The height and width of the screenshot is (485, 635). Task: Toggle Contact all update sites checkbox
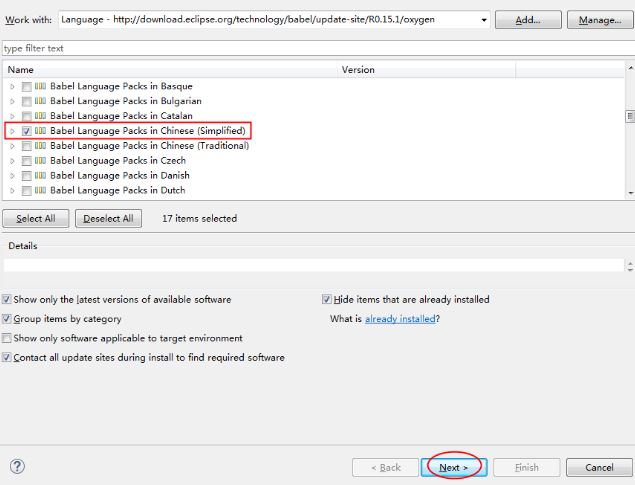(6, 357)
